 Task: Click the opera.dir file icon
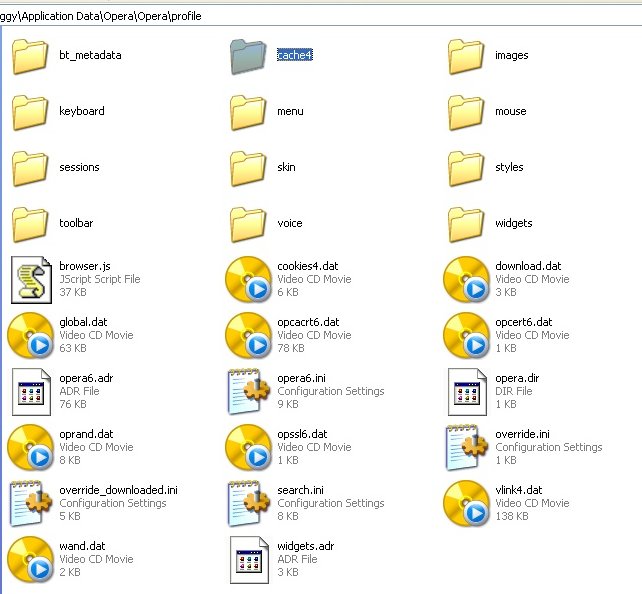(x=466, y=391)
